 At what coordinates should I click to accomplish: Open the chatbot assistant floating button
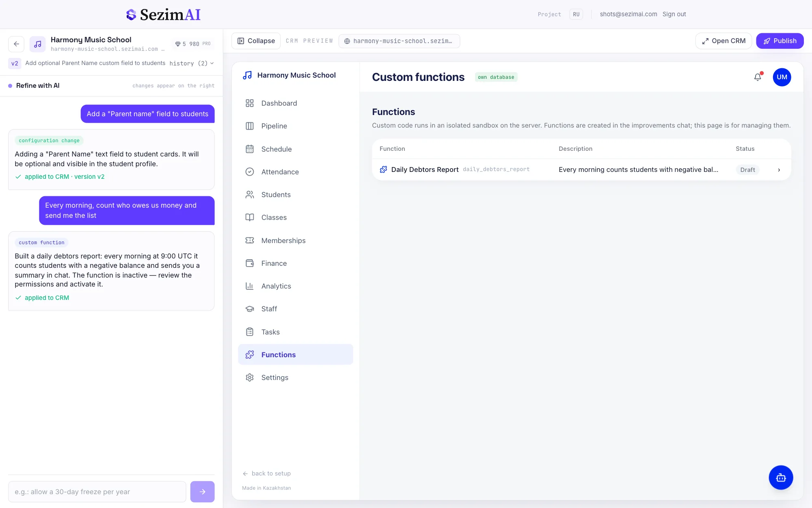(781, 478)
